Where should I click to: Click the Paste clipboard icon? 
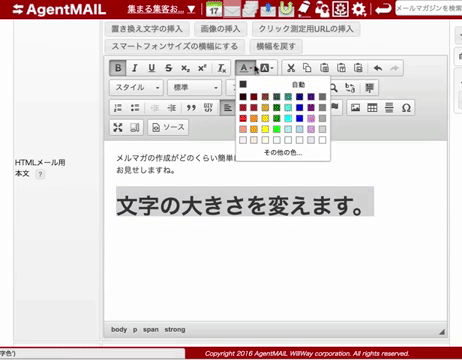(324, 68)
